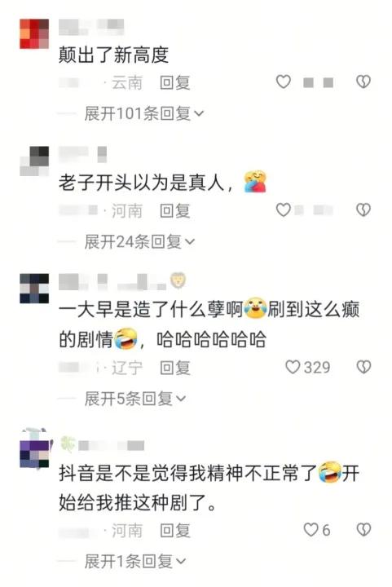Viewport: 392px width, 587px height.
Task: Tap the heart beside the 6 count
Action: pos(311,530)
